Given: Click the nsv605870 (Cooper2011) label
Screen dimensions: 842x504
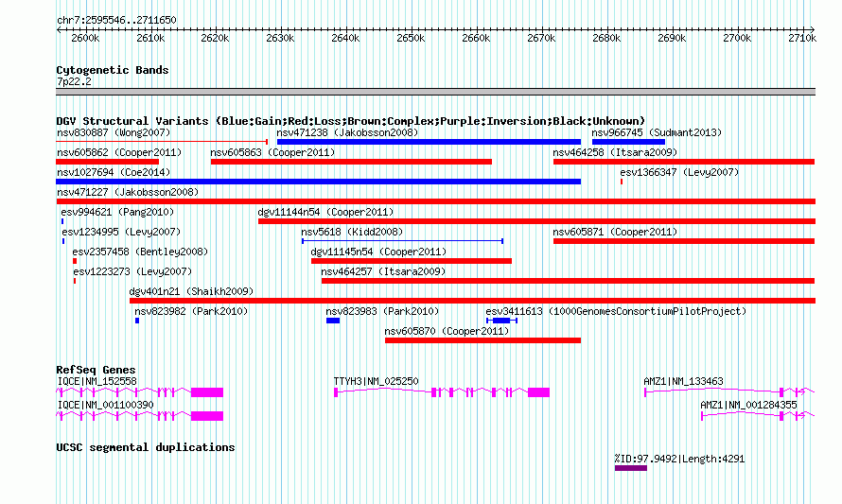Looking at the screenshot, I should point(447,331).
